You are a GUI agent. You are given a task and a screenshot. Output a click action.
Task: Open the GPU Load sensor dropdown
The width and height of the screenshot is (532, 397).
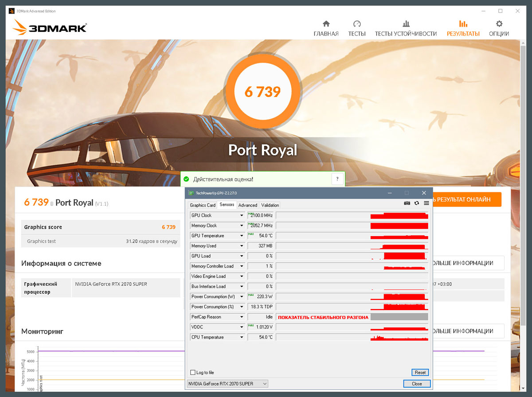(x=242, y=256)
